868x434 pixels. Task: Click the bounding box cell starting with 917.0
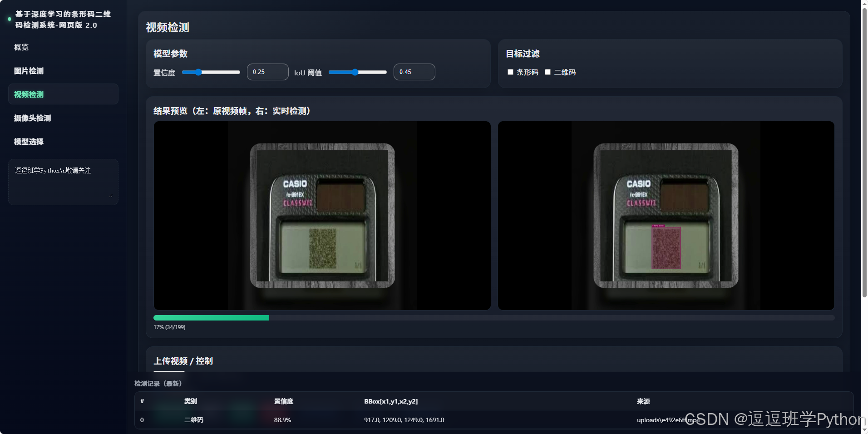click(404, 420)
